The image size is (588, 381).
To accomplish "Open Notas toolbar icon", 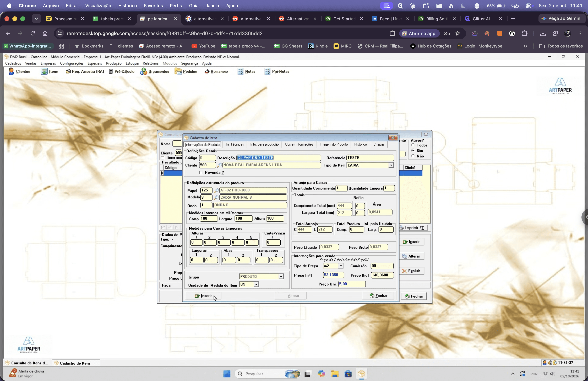I will point(246,71).
